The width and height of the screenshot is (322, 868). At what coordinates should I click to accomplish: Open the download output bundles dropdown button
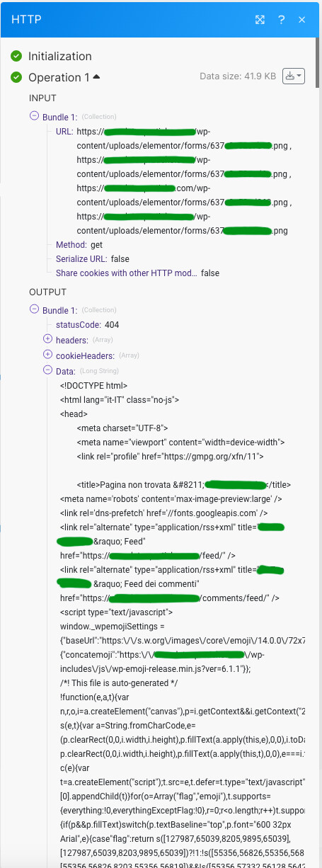pyautogui.click(x=293, y=76)
